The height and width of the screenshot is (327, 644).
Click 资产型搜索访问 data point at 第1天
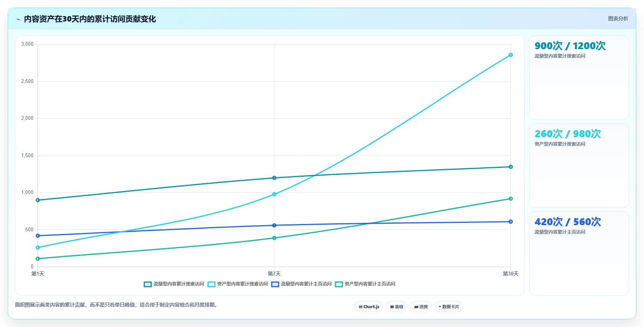pyautogui.click(x=38, y=247)
